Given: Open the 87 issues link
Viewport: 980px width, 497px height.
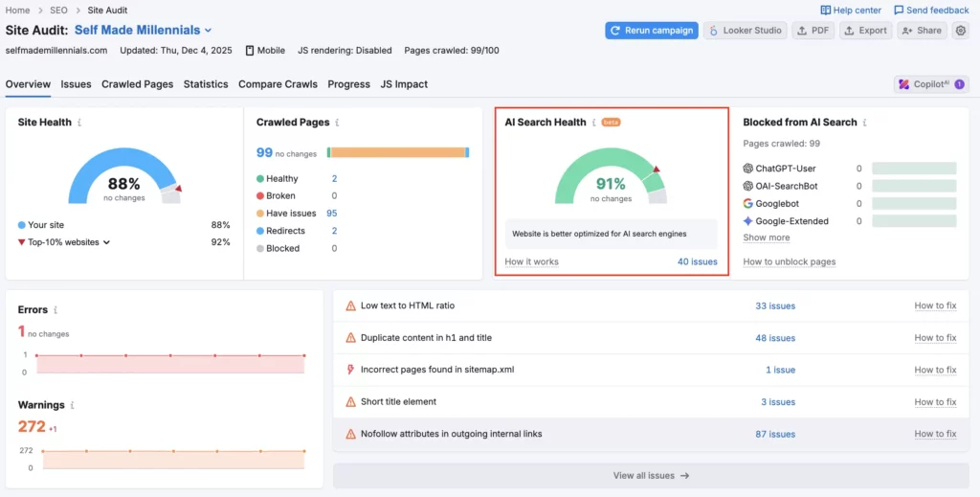Looking at the screenshot, I should coord(775,433).
